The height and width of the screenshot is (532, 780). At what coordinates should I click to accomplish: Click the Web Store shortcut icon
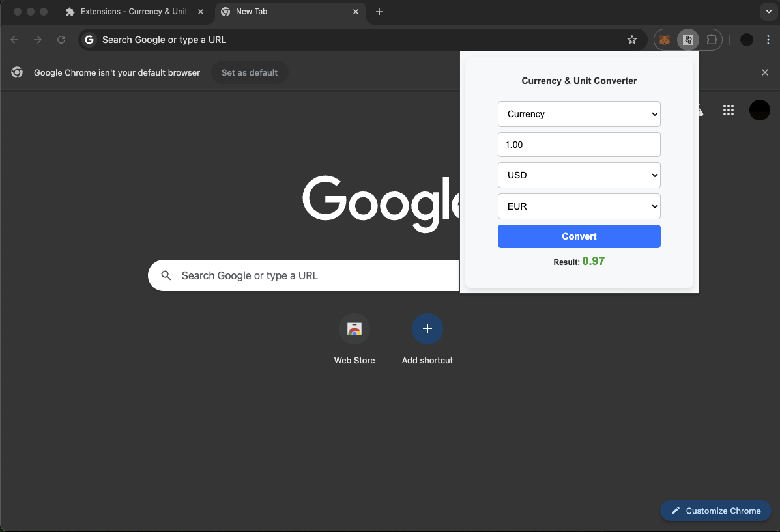pos(354,329)
